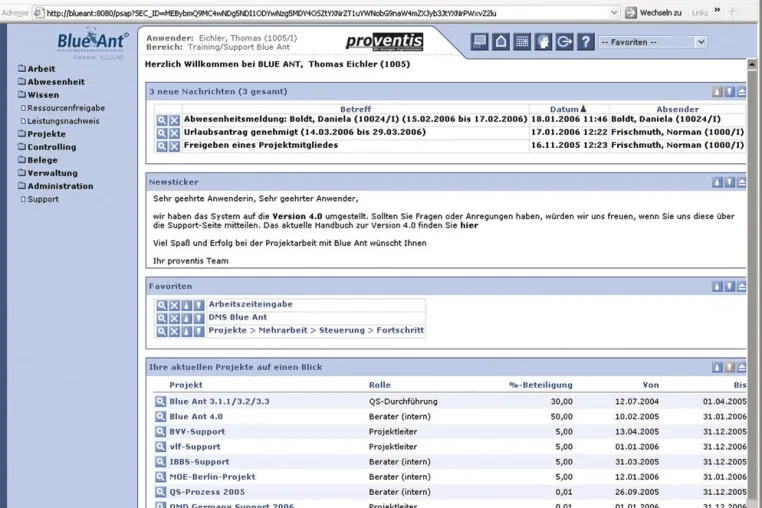This screenshot has height=508, width=762.
Task: Expand the Controlling folder in sidebar
Action: (47, 147)
